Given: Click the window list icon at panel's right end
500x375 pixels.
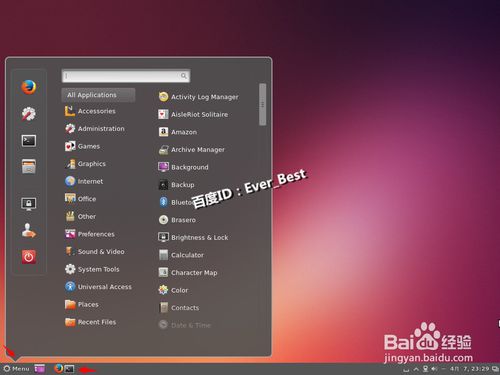Looking at the screenshot, I should (495, 369).
